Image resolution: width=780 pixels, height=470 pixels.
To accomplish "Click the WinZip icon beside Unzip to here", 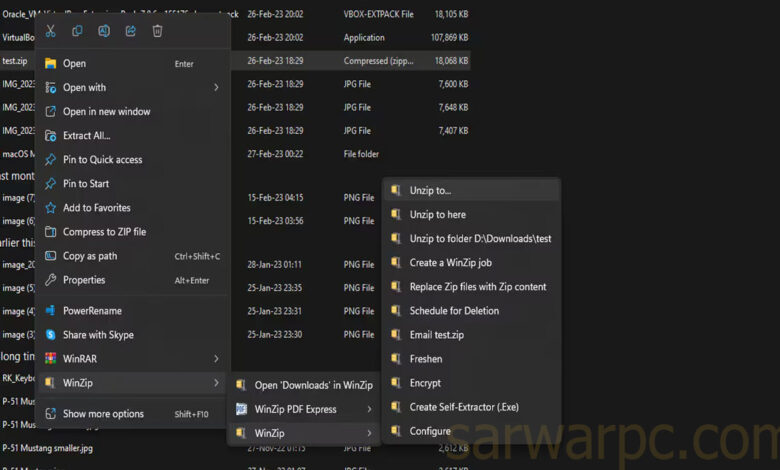I will click(x=396, y=214).
